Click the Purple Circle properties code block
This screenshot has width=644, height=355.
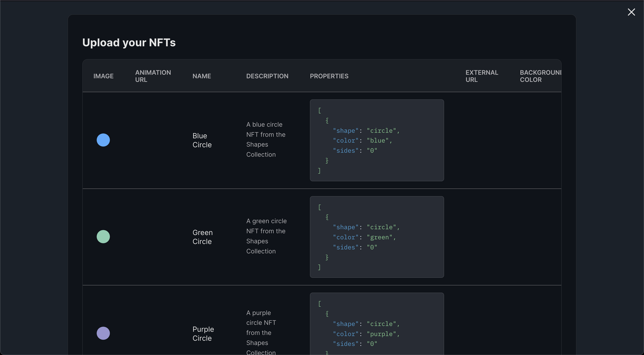coord(377,324)
